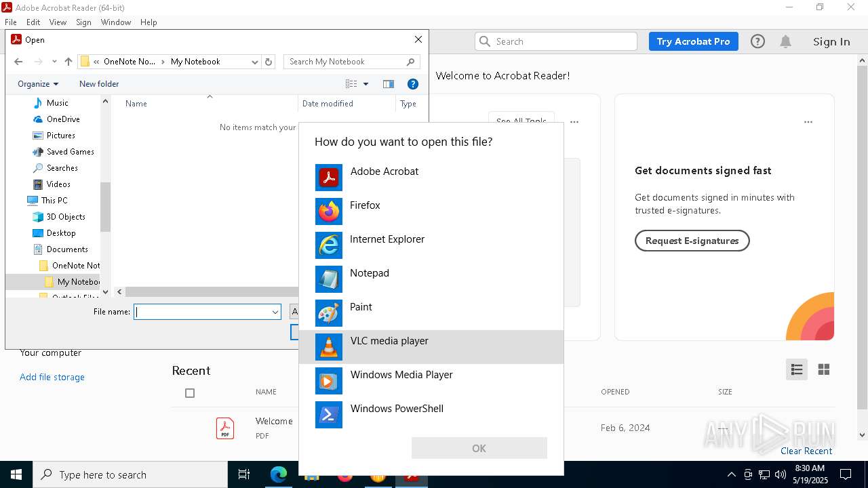Select Paint as the opening app
Image resolution: width=868 pixels, height=488 pixels.
click(431, 313)
